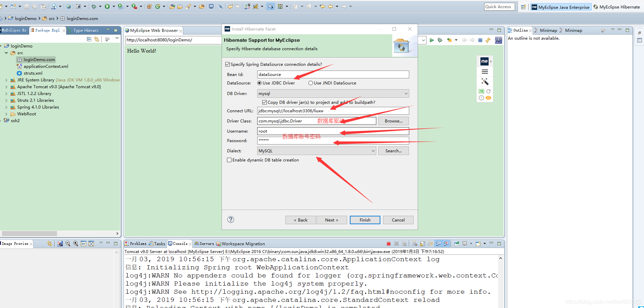This screenshot has height=308, width=644.
Task: Click the Clear Console icon
Action: point(415,244)
